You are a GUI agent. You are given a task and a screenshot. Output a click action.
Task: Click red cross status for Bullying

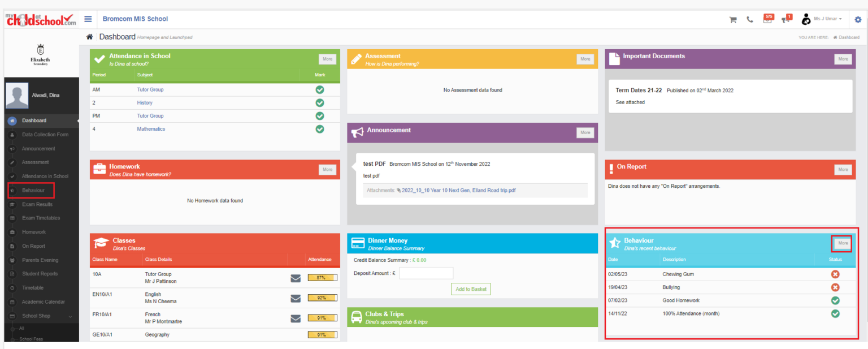pyautogui.click(x=835, y=287)
